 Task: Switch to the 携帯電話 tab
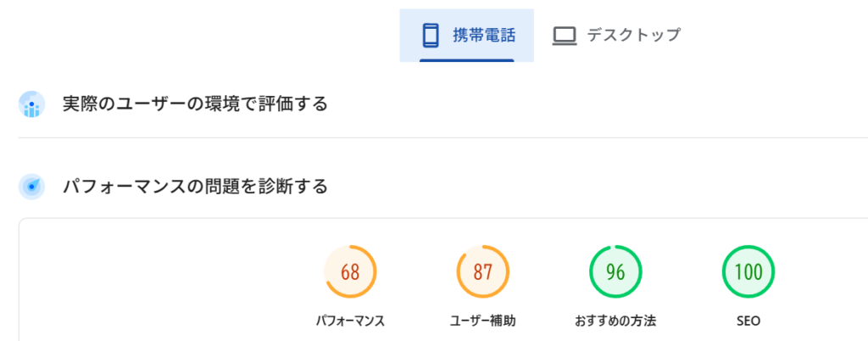coord(483,35)
